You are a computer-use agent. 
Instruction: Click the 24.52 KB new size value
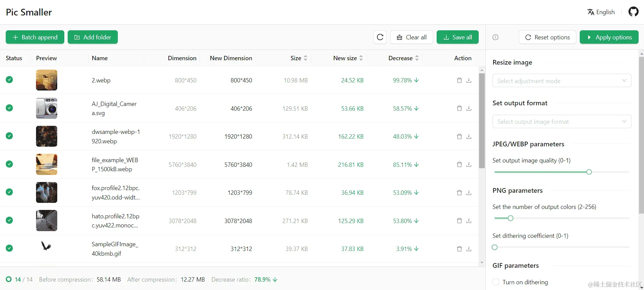(x=352, y=80)
